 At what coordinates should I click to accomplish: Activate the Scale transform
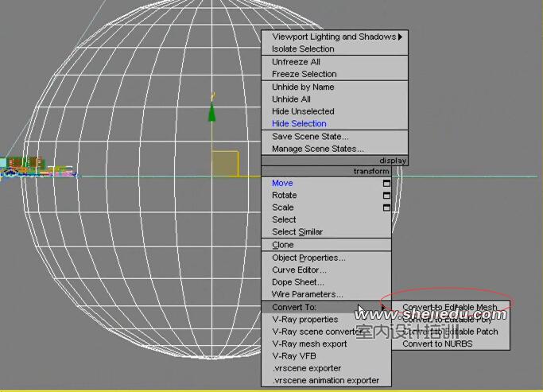[326, 207]
